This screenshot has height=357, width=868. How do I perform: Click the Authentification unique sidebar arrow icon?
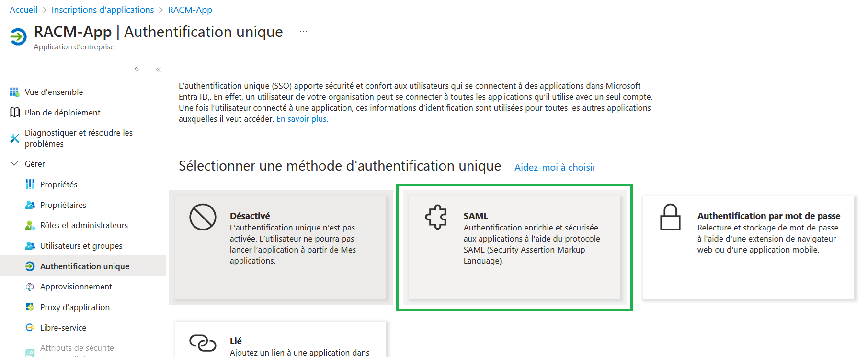pos(30,266)
